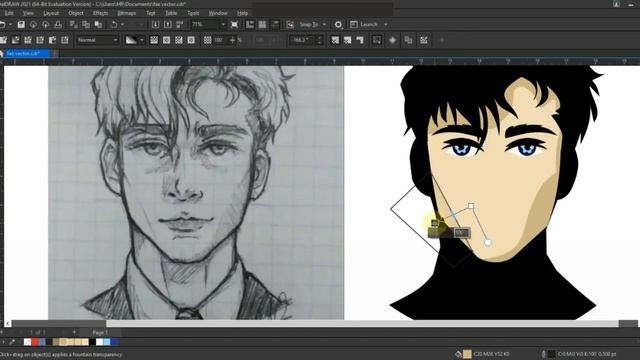Click the rotation angle stepper arrows

(x=319, y=40)
